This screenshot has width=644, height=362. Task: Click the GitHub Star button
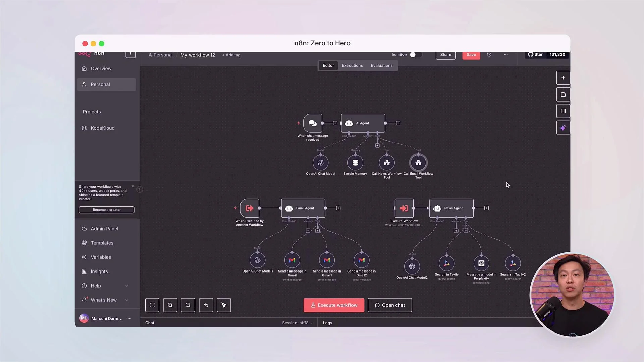pyautogui.click(x=535, y=54)
